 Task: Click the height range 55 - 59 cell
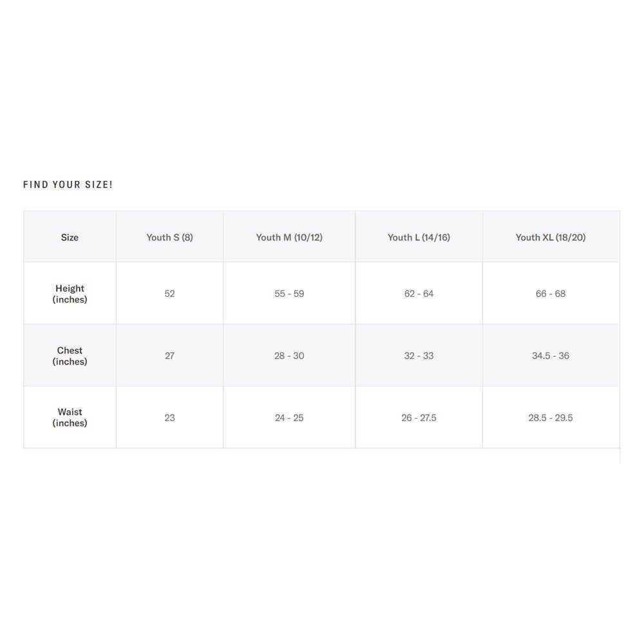click(289, 294)
